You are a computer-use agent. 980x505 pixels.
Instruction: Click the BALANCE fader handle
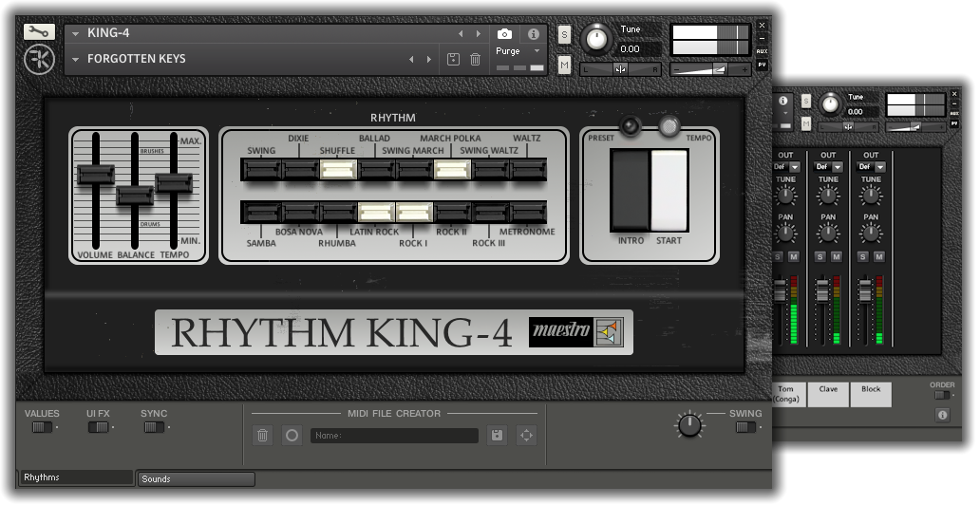pos(135,196)
